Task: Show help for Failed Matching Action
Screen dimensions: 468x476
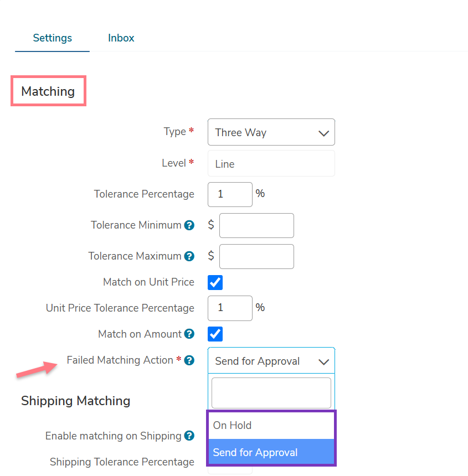Action: click(189, 360)
